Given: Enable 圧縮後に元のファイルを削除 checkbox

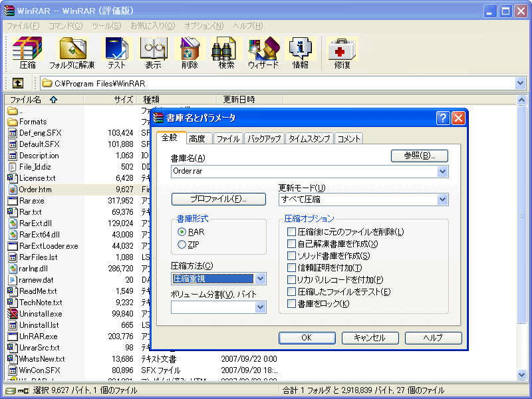Looking at the screenshot, I should (291, 232).
